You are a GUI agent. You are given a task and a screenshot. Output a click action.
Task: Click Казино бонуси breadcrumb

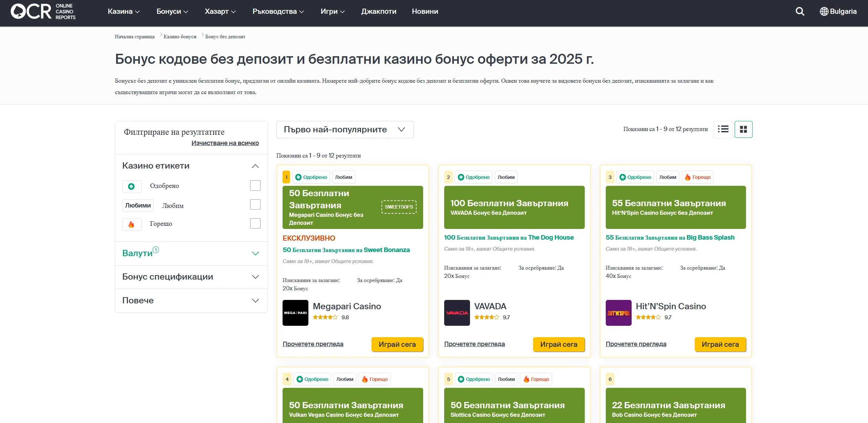[x=180, y=37]
